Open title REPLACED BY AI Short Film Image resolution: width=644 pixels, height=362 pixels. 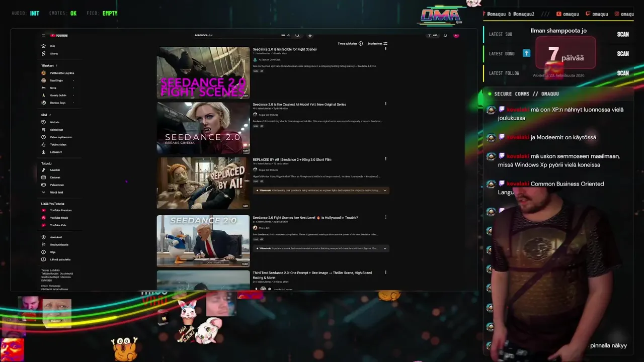click(x=292, y=159)
